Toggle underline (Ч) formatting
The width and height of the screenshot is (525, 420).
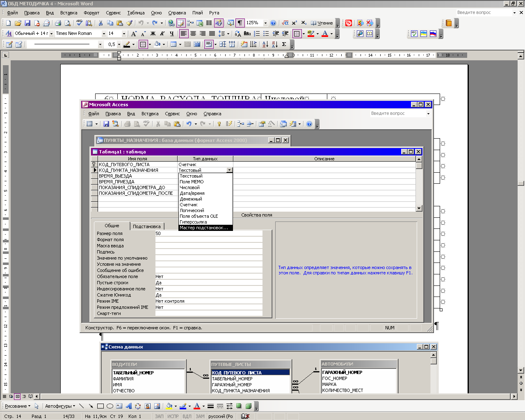point(171,34)
